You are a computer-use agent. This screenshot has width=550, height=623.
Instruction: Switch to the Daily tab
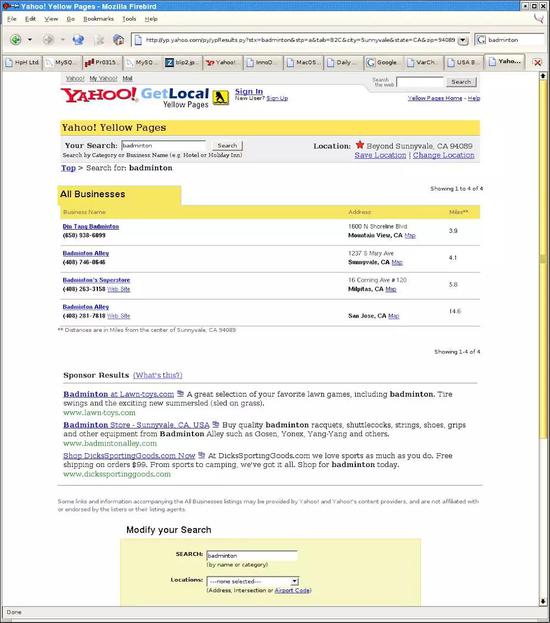345,62
